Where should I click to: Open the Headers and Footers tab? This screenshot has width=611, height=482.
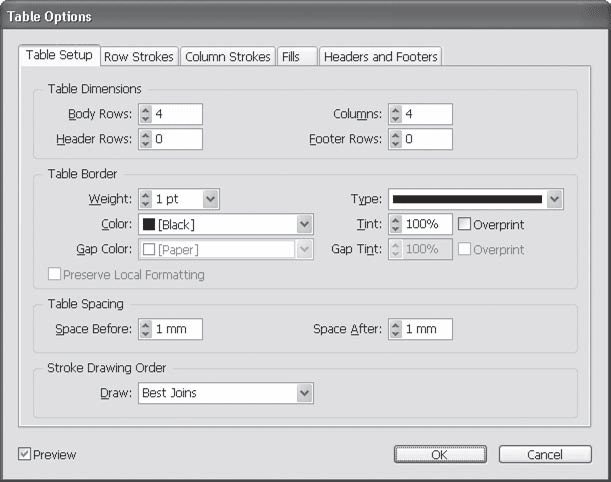coord(380,57)
